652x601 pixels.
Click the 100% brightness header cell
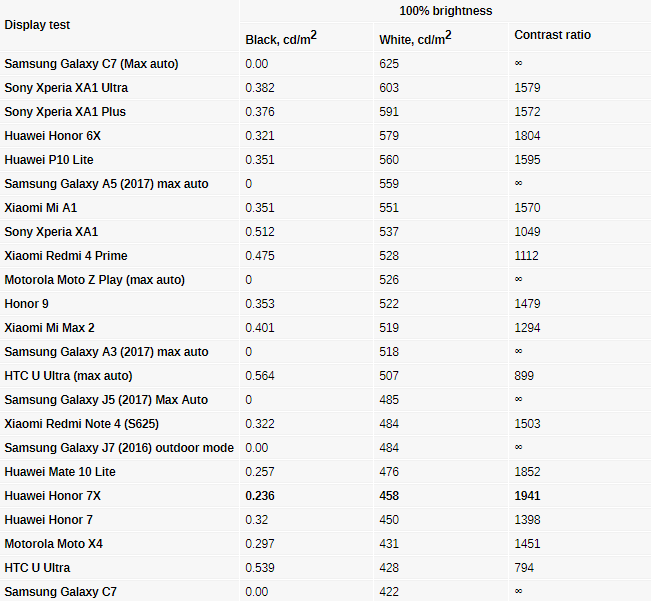(x=445, y=11)
